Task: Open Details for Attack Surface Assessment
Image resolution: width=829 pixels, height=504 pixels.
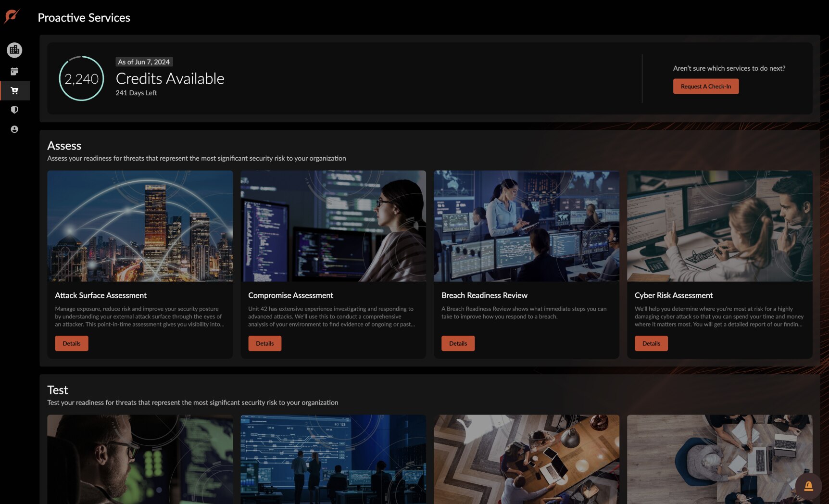Action: [72, 343]
